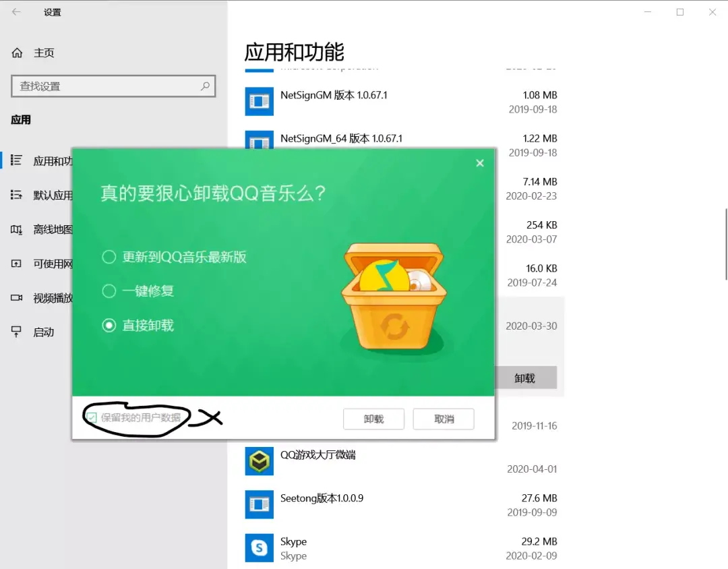Select Seetong版本1.0.0.9 entry
This screenshot has height=569, width=728.
click(x=322, y=498)
